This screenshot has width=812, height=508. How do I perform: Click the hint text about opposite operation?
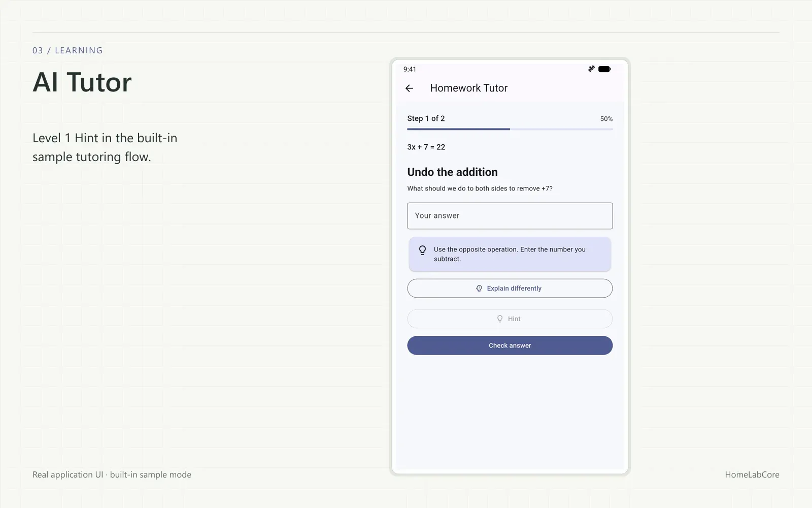pos(510,254)
